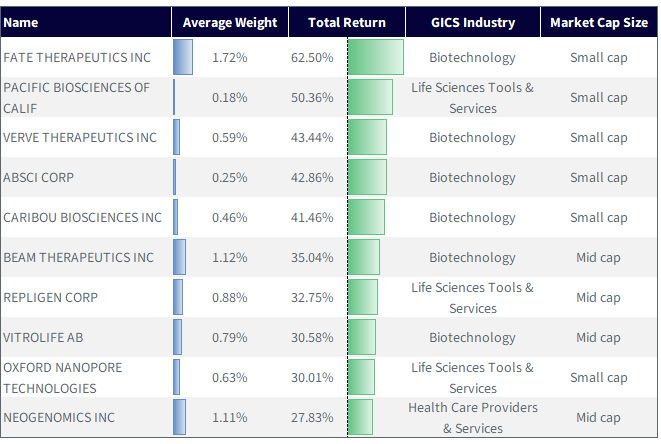
Task: Select the Total Return column header
Action: (x=347, y=22)
